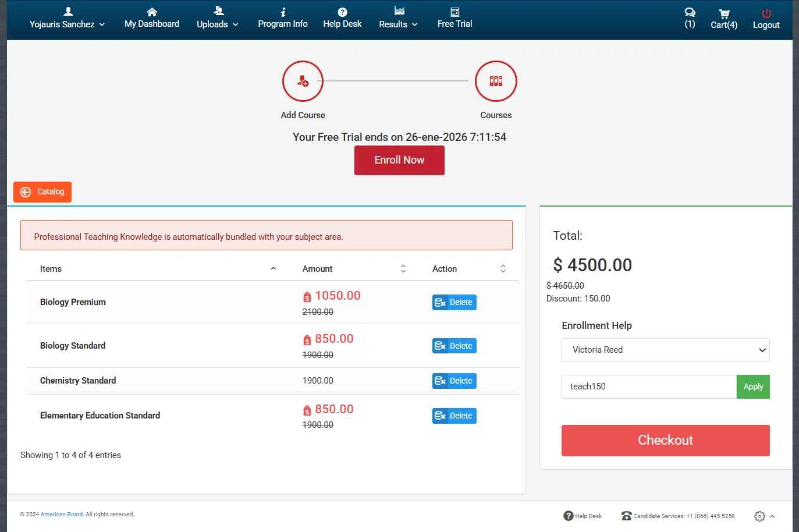Click the info icon above Program Info
Screen dimensions: 799x532
click(x=283, y=12)
